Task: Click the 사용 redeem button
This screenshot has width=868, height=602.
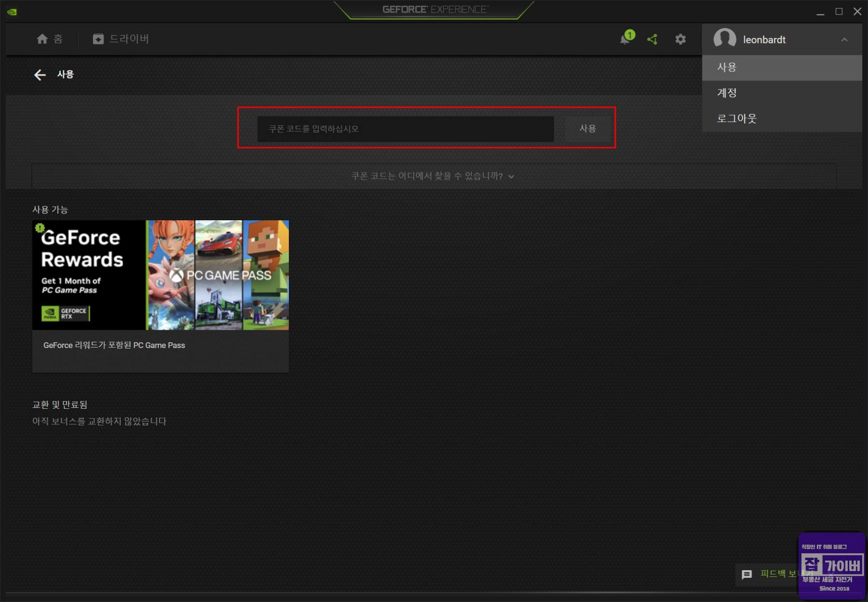Action: (x=587, y=129)
